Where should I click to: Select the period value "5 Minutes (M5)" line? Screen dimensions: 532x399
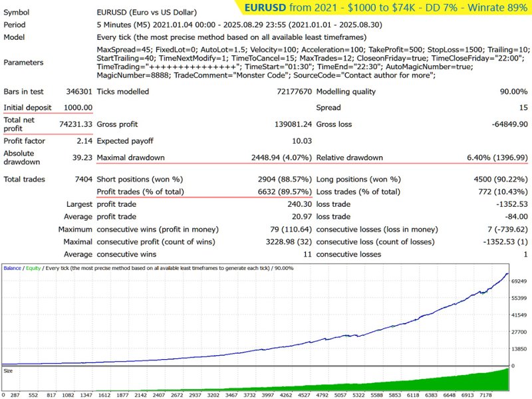click(x=239, y=25)
